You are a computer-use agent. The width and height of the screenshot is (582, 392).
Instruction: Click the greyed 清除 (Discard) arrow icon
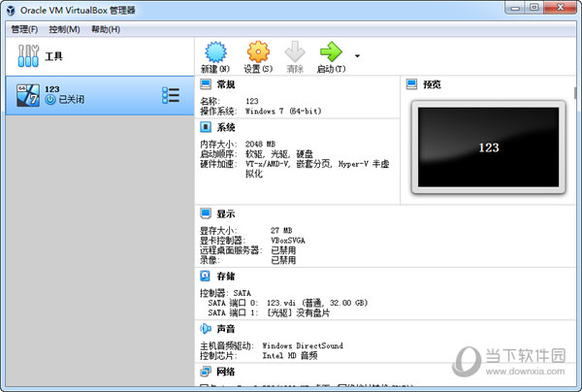(x=295, y=52)
